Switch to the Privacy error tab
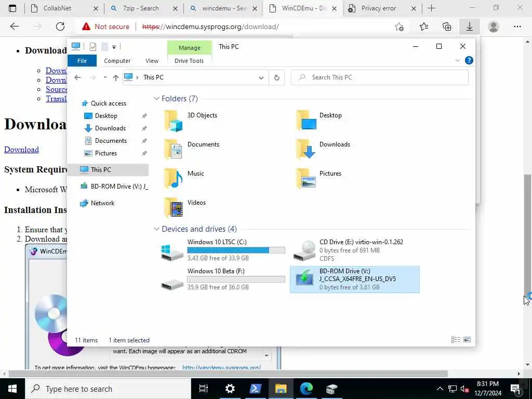The height and width of the screenshot is (399, 532). (x=379, y=8)
